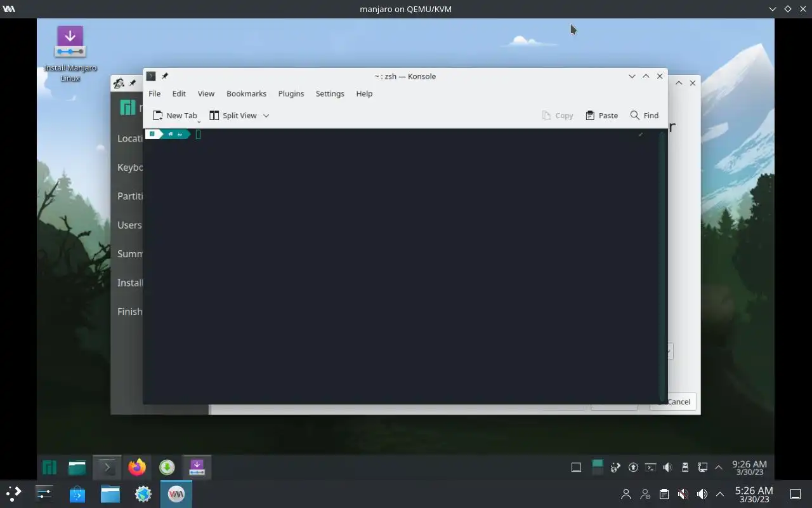
Task: Launch Firefox from the guest panel
Action: [x=137, y=468]
